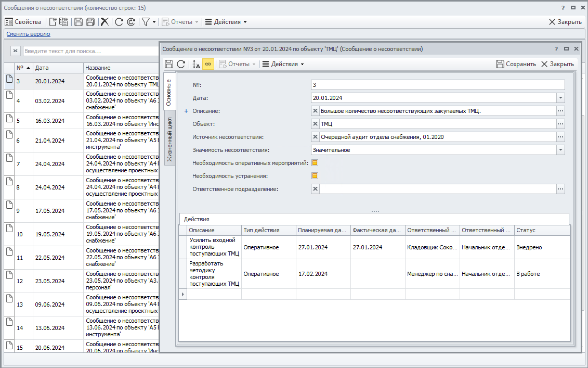Open the Дата dropdown calendar
Screen dimensions: 588x368
(560, 98)
